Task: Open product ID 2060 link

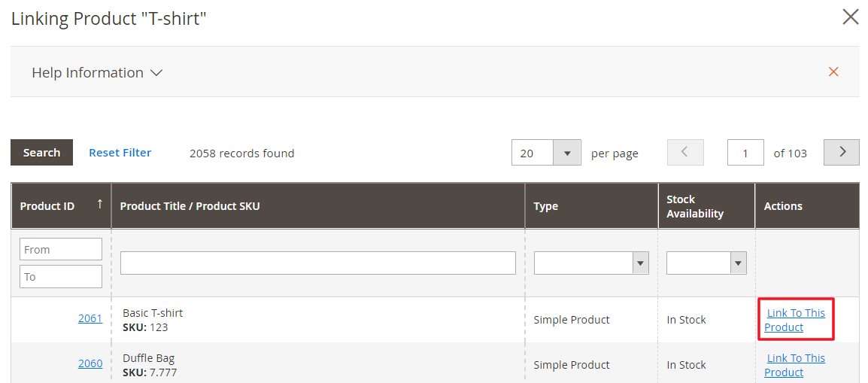Action: (x=90, y=363)
